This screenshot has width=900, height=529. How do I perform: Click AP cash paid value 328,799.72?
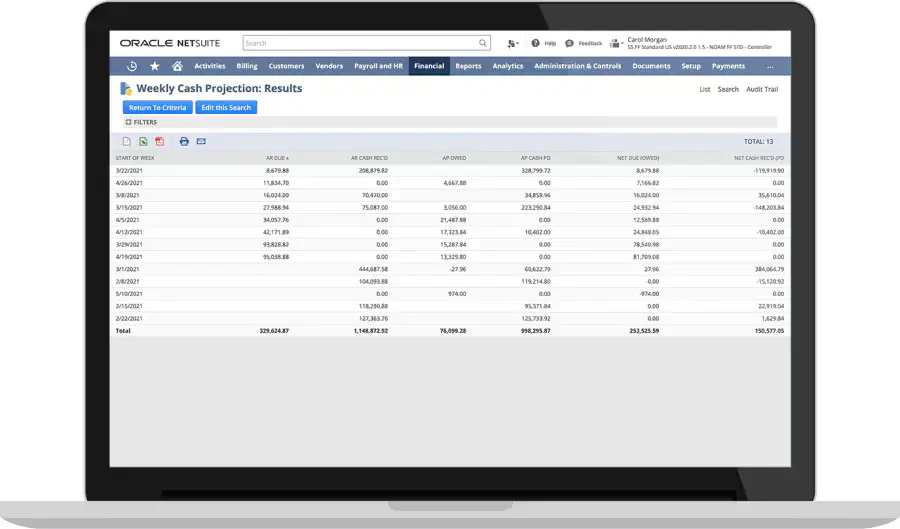click(x=536, y=171)
